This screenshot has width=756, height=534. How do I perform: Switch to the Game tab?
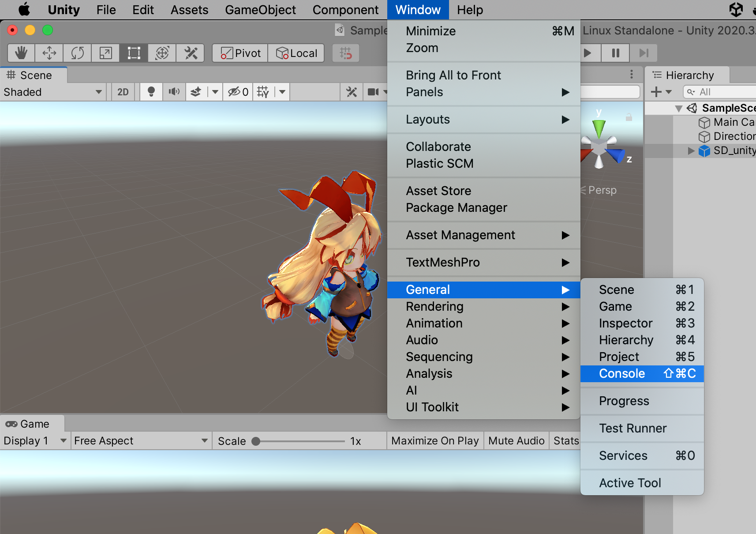(x=32, y=424)
